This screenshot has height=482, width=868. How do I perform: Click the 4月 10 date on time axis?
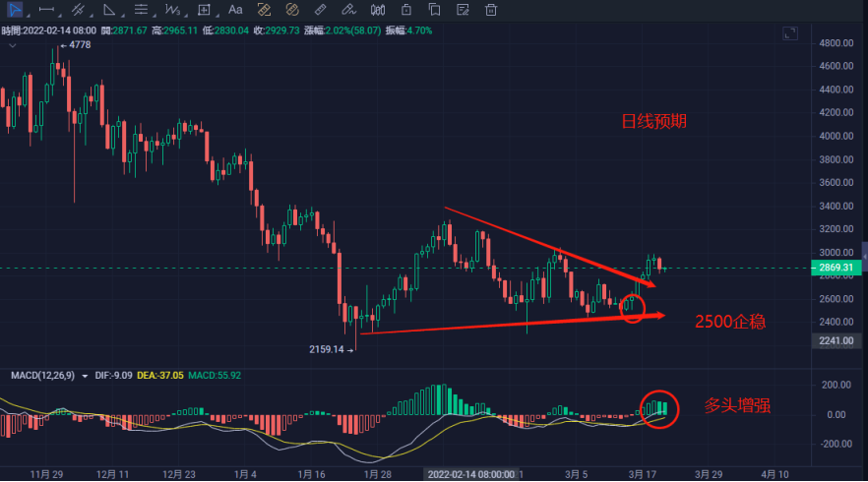click(775, 474)
